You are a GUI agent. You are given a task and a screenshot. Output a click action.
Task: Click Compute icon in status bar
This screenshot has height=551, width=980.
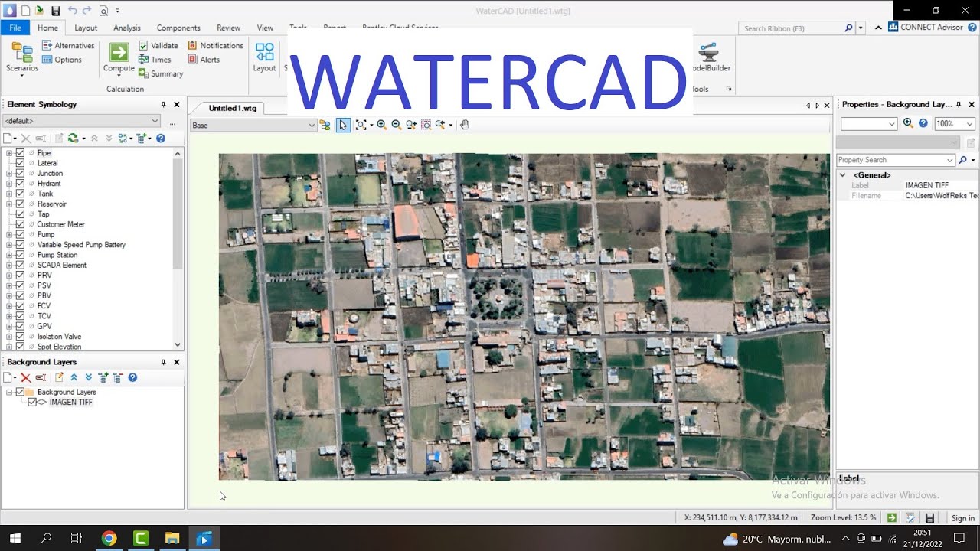(x=892, y=518)
